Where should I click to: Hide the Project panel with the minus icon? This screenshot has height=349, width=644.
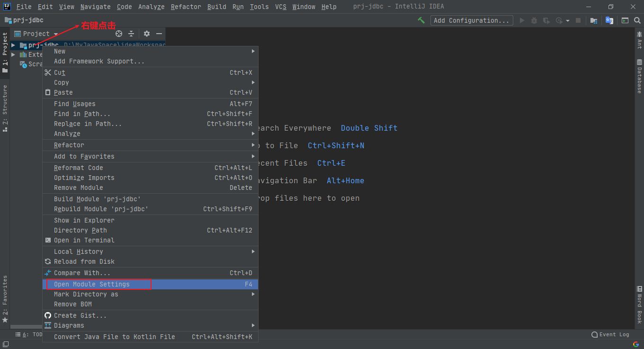click(x=159, y=34)
